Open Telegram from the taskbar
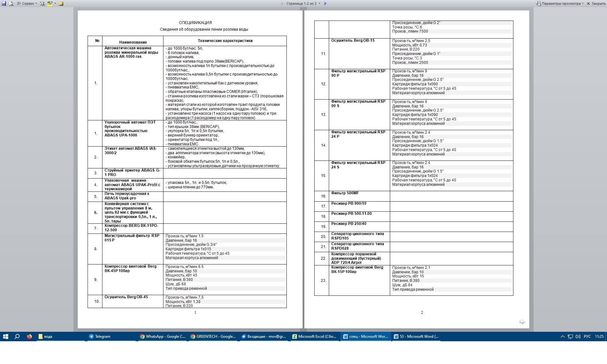 tap(100, 337)
